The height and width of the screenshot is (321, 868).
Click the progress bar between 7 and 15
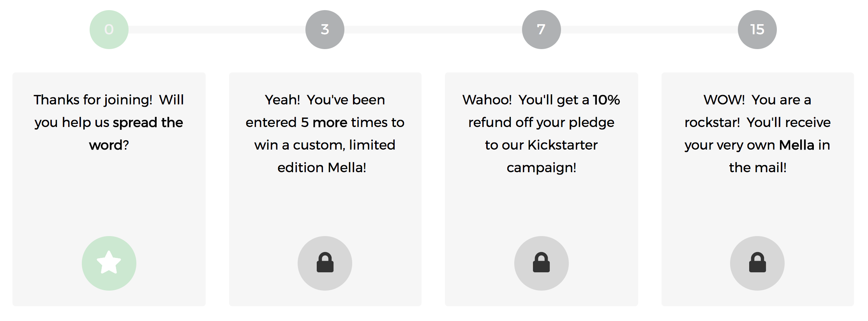click(x=649, y=30)
